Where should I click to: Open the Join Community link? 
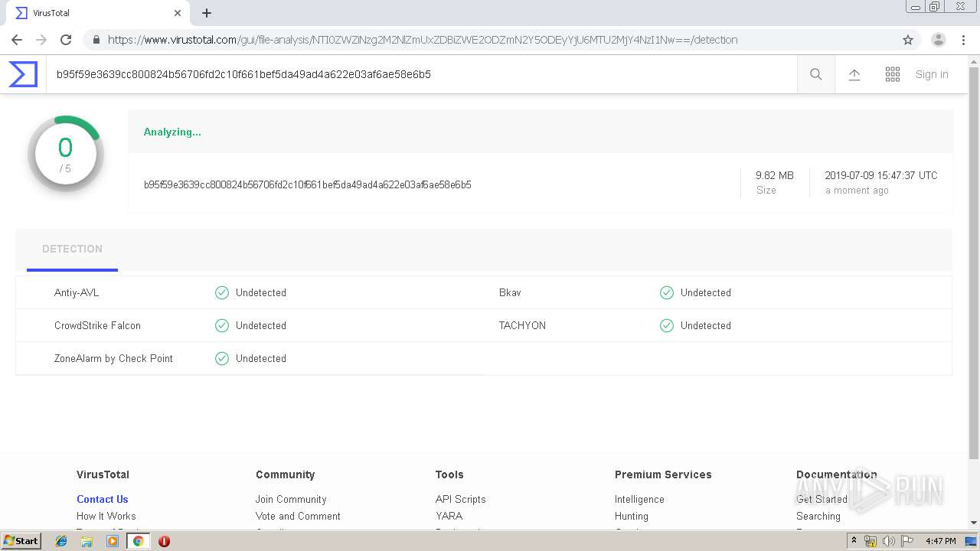point(291,499)
